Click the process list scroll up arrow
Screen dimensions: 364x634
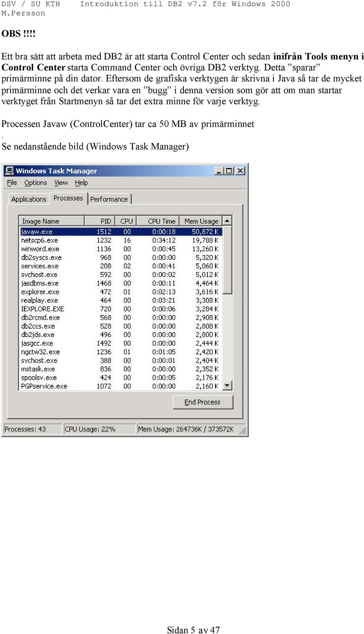click(x=227, y=221)
